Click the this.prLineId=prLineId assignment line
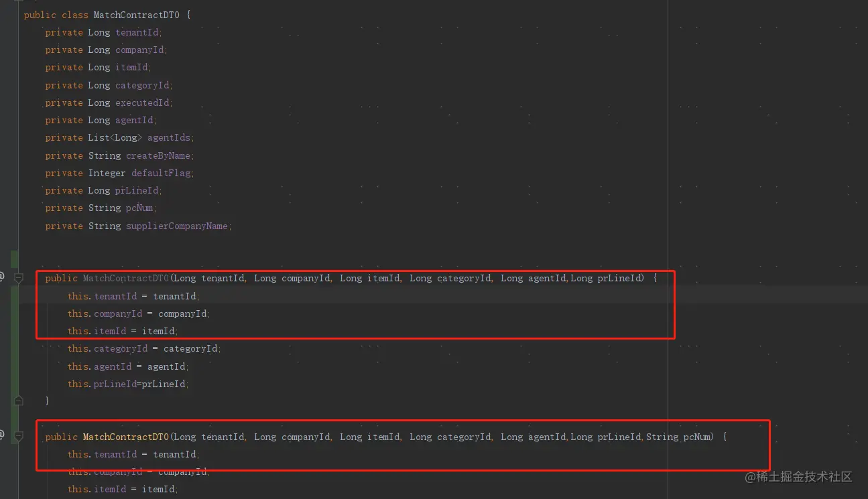The height and width of the screenshot is (499, 868). [127, 384]
